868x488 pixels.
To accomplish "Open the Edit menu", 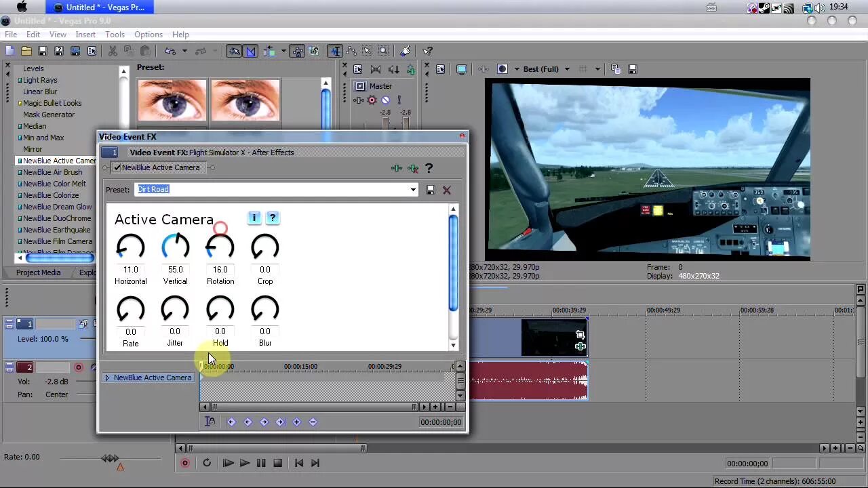I will tap(33, 35).
